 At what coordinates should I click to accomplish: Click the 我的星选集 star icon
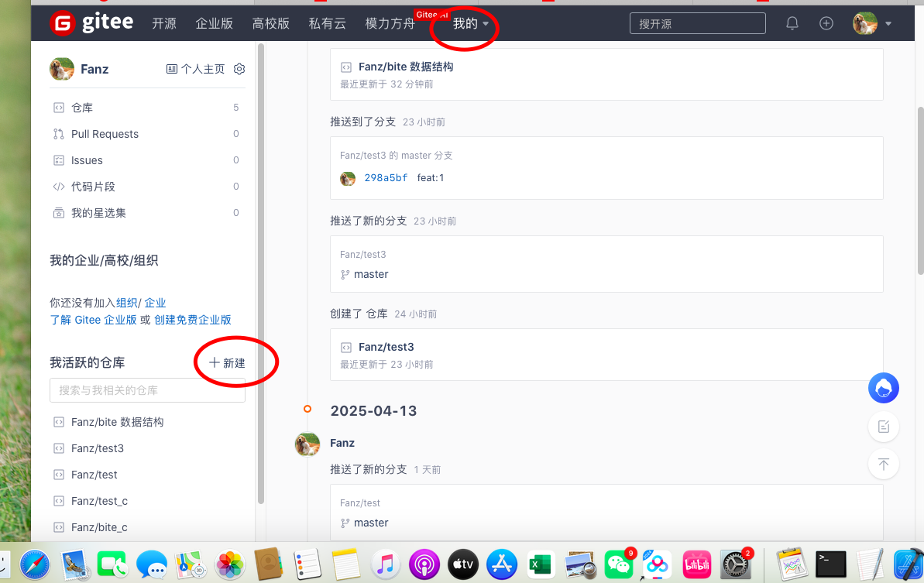(60, 212)
